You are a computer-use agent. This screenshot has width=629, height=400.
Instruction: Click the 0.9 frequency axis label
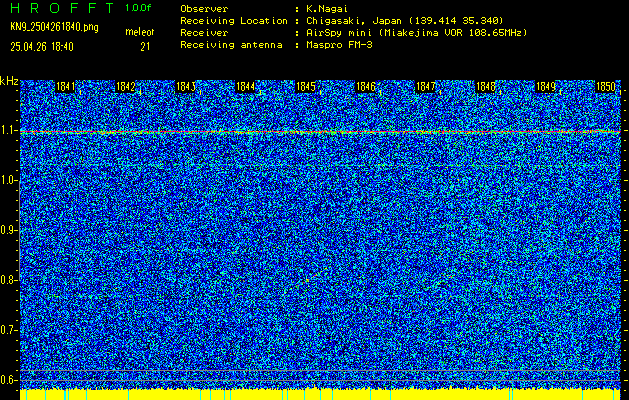coord(7,230)
